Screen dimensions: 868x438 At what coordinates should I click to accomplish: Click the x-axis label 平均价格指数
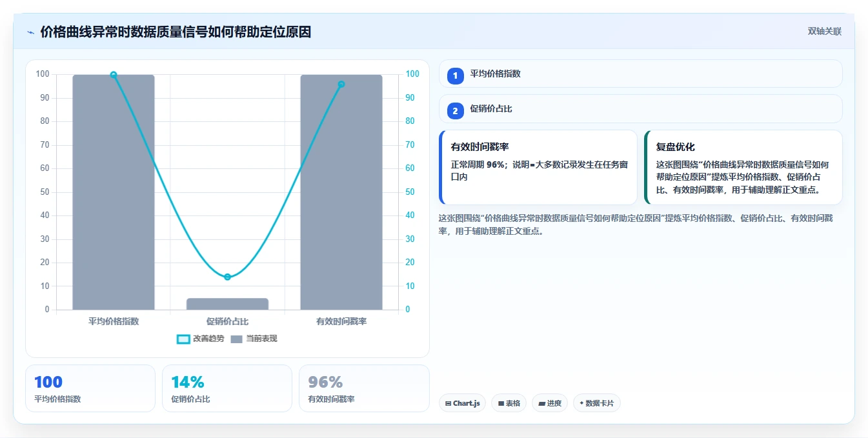(x=114, y=321)
